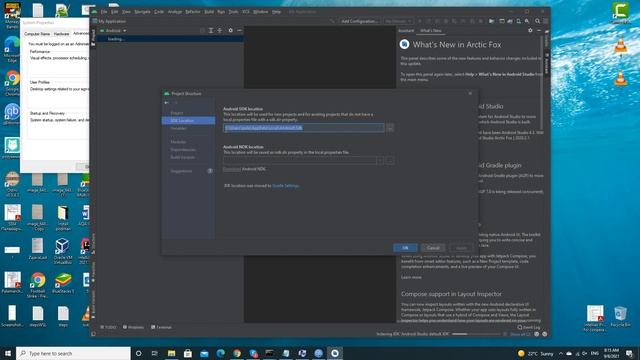Open the VCS menu
The image size is (640, 360).
pyautogui.click(x=246, y=12)
